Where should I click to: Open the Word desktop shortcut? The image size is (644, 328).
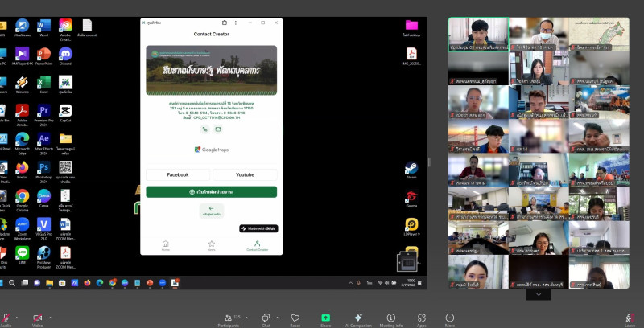click(x=44, y=28)
